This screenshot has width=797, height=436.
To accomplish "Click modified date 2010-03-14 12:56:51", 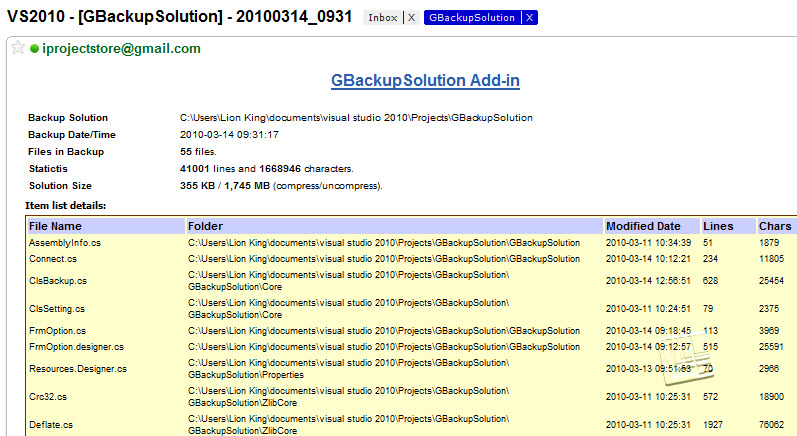I will [x=648, y=281].
